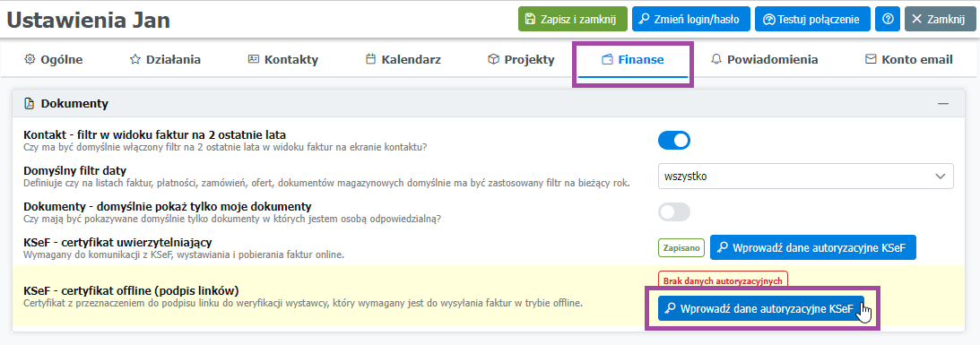Collapse the Dokumenty section
This screenshot has width=980, height=345.
(943, 103)
